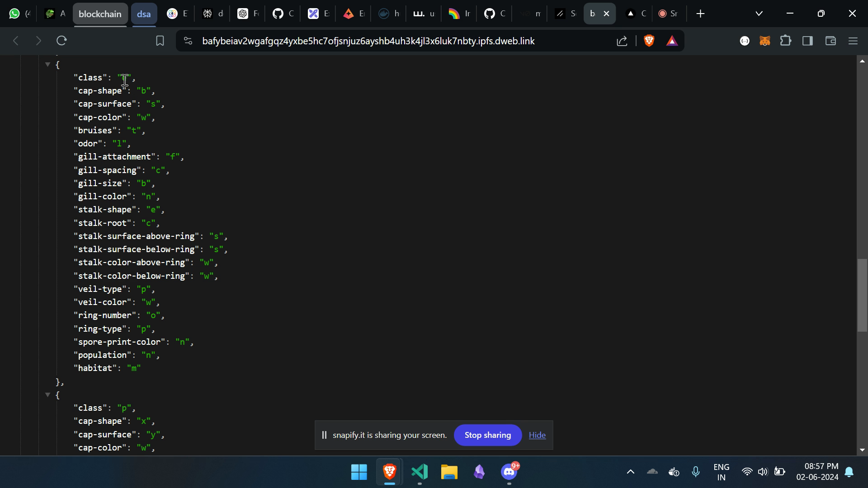Open Brave Shields lion icon

click(x=649, y=41)
